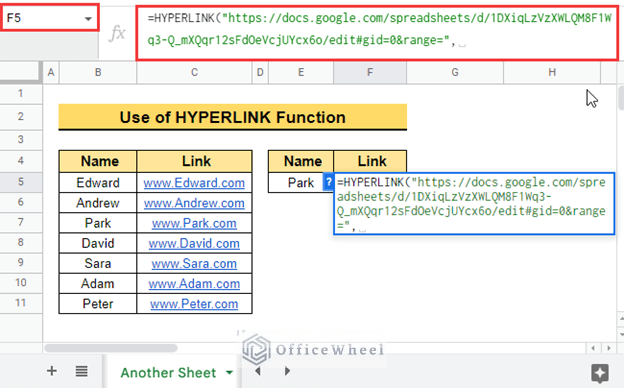Select column C header
624x388 pixels.
[194, 72]
